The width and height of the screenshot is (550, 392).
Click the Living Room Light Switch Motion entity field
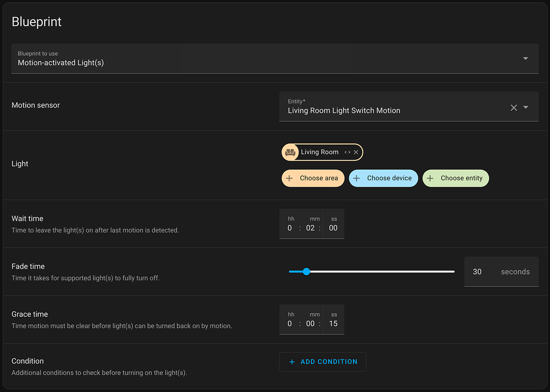[x=376, y=110]
